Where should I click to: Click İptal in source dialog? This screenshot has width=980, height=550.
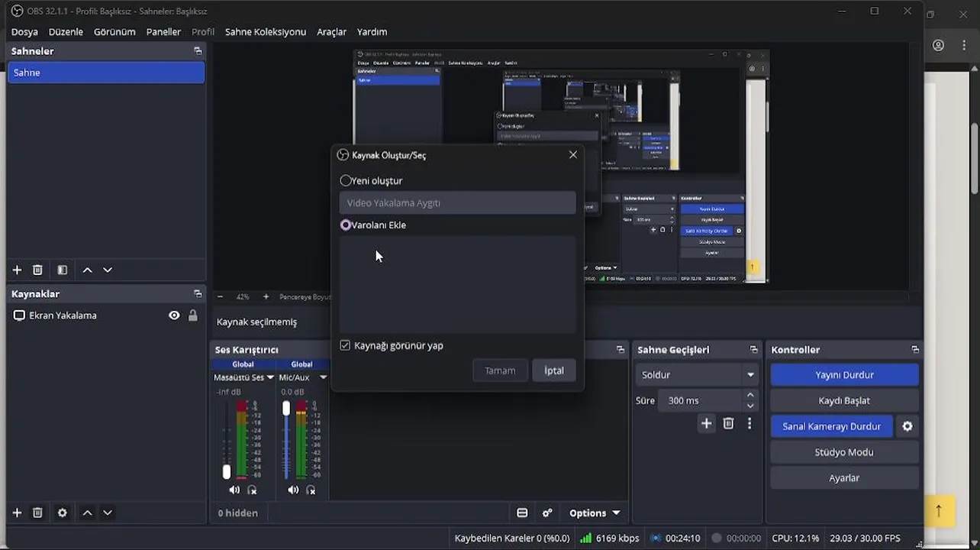pos(554,370)
